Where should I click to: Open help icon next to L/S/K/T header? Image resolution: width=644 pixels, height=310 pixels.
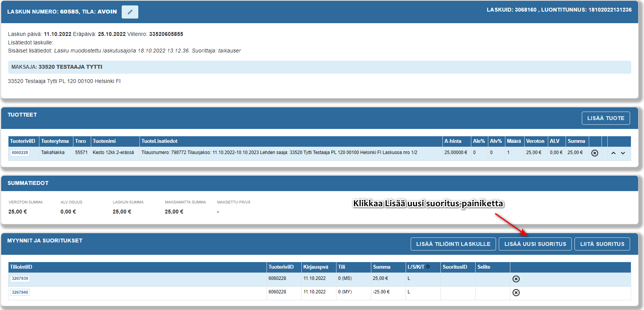tap(428, 267)
